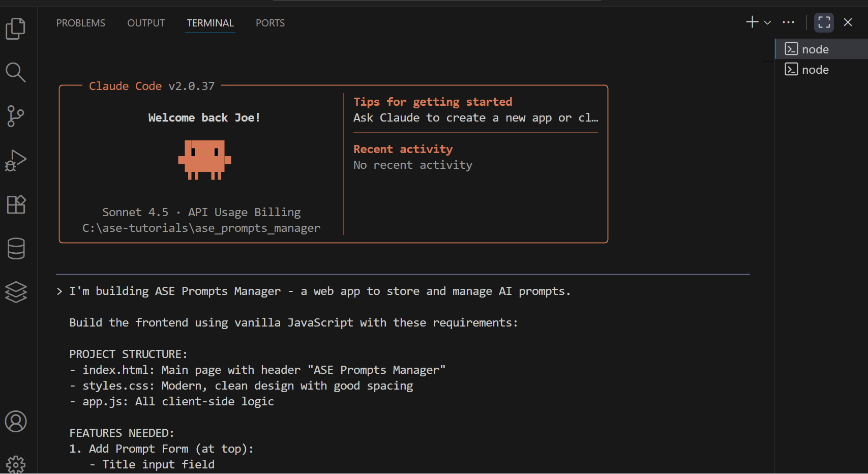Open the stacked layers icon view
Screen dimensions: 868x474
pos(16,292)
